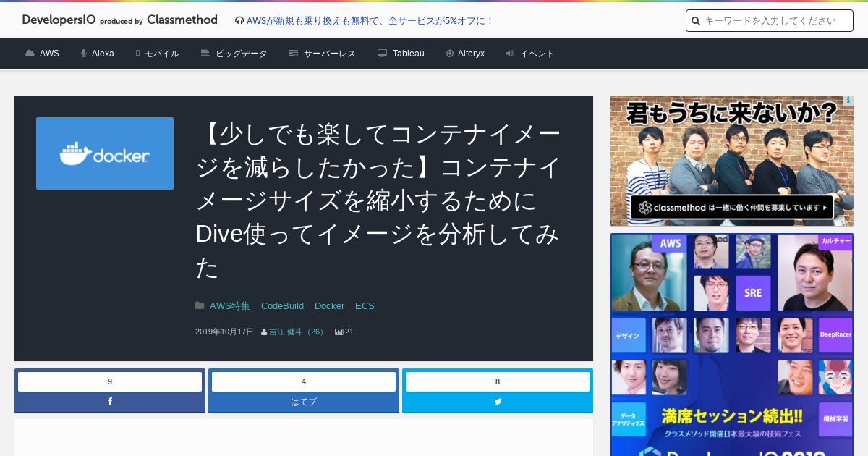Click the bars icon next to ビッグデータ
868x456 pixels.
[x=205, y=54]
